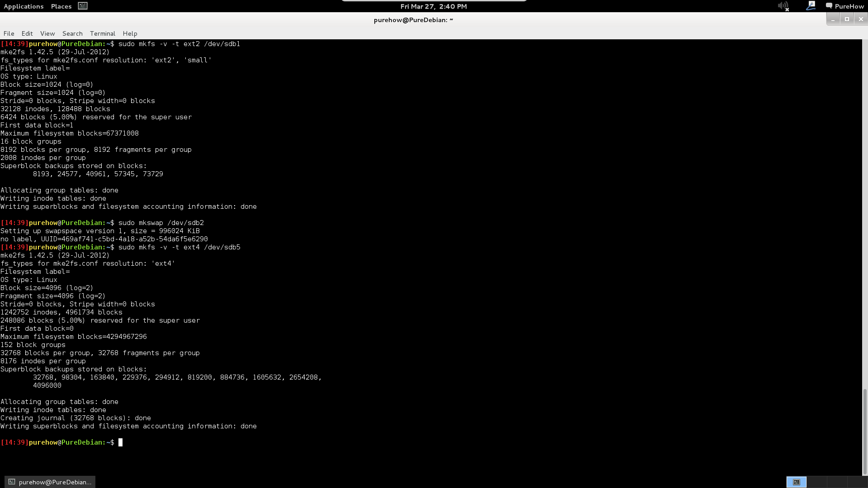Open the accessibility menu icon in top panel

click(811, 6)
